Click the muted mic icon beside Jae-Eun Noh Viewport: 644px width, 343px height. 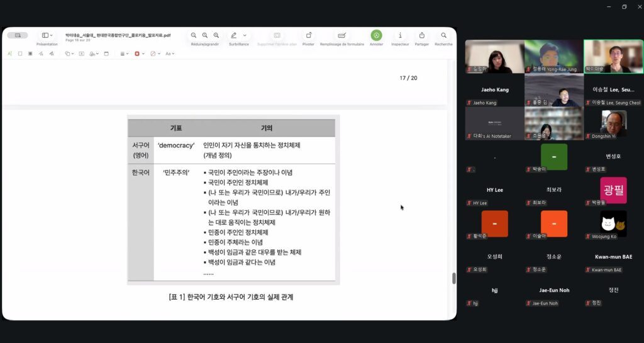529,303
